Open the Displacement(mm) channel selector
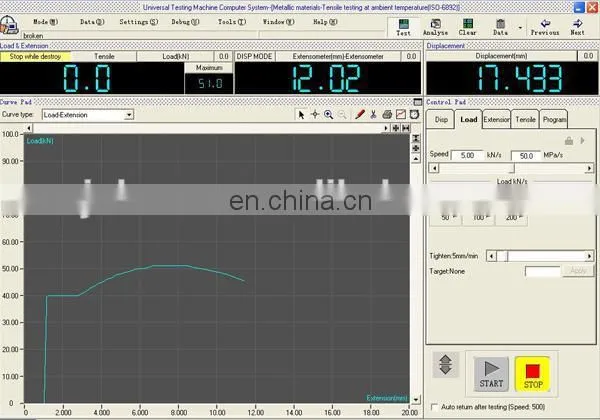Image resolution: width=600 pixels, height=420 pixels. [501, 56]
